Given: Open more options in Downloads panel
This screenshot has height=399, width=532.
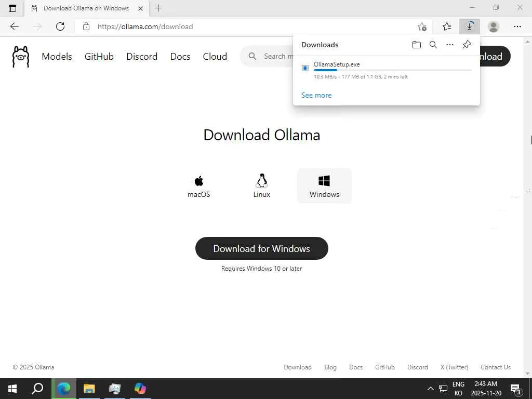Looking at the screenshot, I should [449, 45].
